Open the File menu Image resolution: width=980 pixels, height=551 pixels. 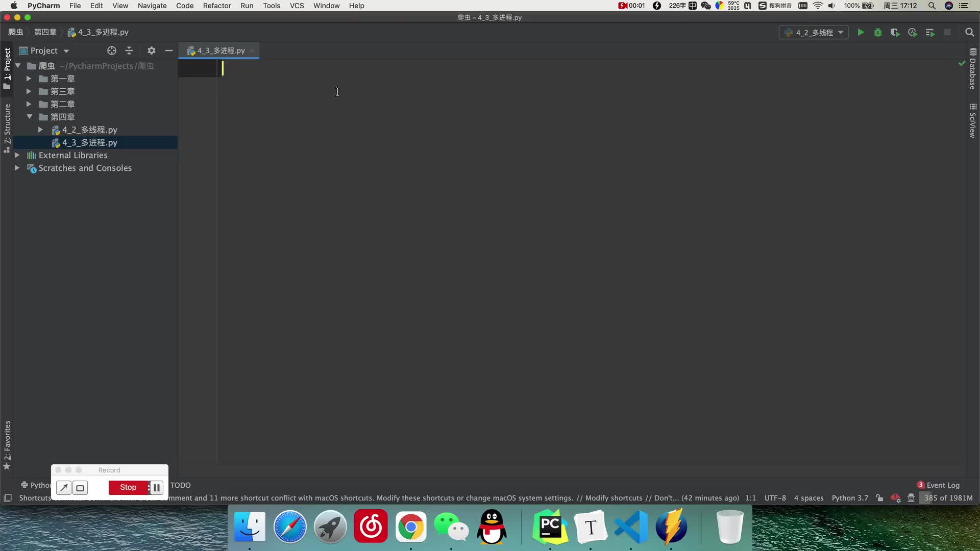[75, 6]
